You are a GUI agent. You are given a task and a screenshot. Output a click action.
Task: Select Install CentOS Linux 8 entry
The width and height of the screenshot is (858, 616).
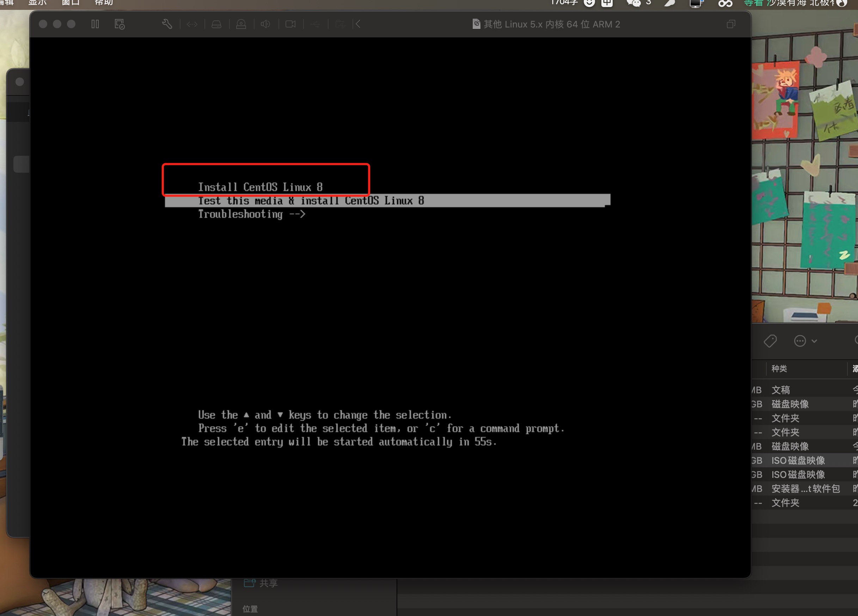[260, 187]
